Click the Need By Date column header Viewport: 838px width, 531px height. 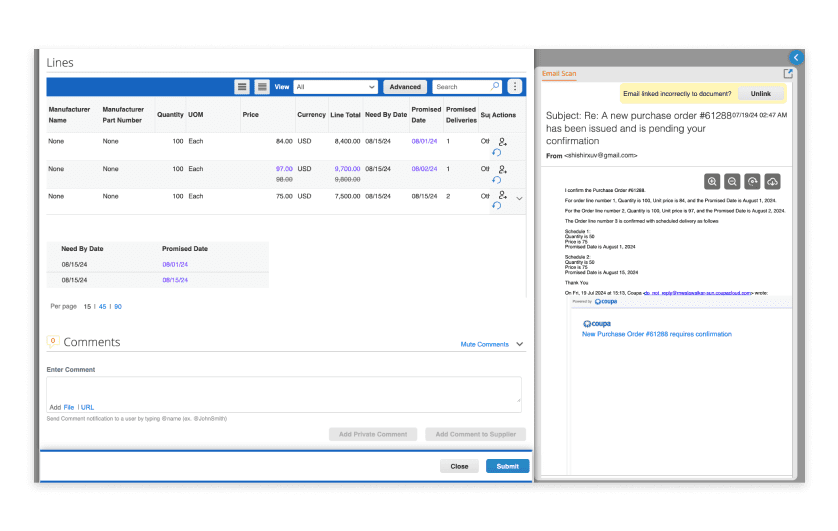click(386, 115)
